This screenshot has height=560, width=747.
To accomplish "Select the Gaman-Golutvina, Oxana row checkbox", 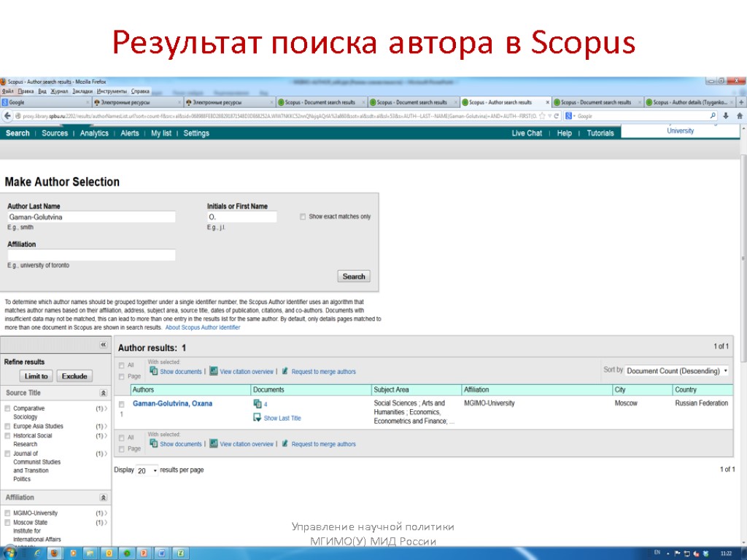I will click(x=122, y=404).
